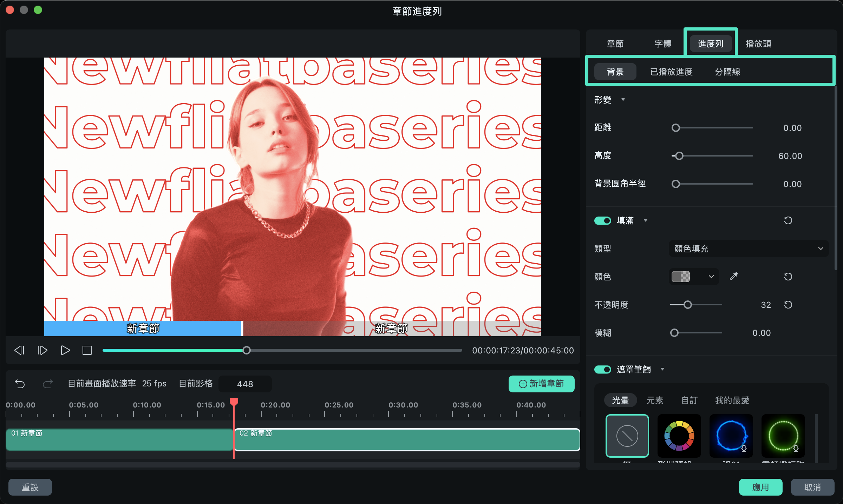Click the 模糊 blur slider handle
The image size is (843, 504).
(x=674, y=333)
